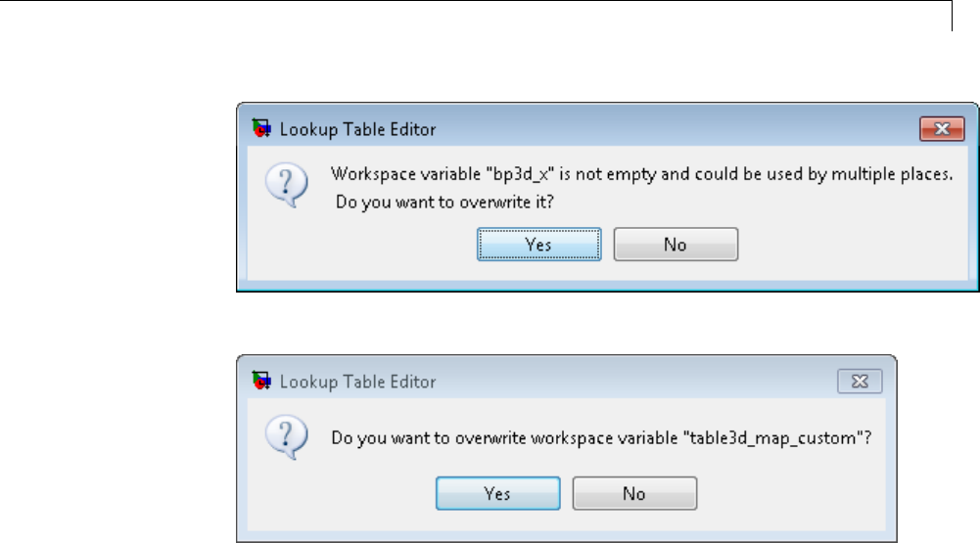Click the Lookup Table Editor icon in the table3d_map_custom dialog
This screenshot has width=980, height=543.
(x=261, y=381)
